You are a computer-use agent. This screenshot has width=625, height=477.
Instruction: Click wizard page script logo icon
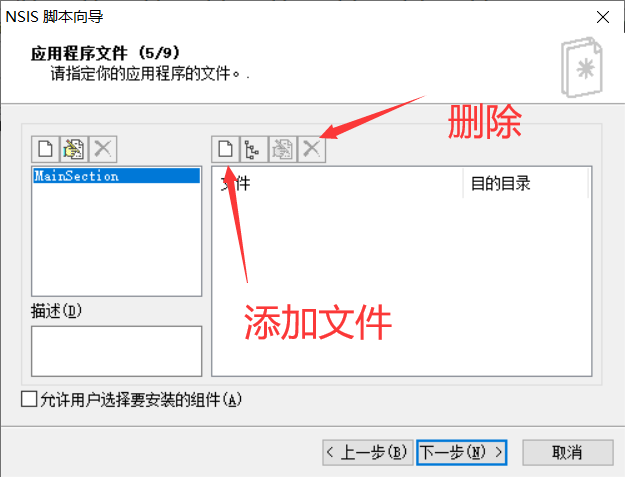pos(582,67)
